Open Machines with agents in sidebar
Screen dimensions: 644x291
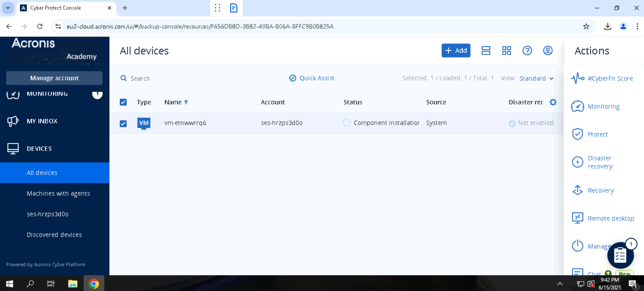[58, 194]
